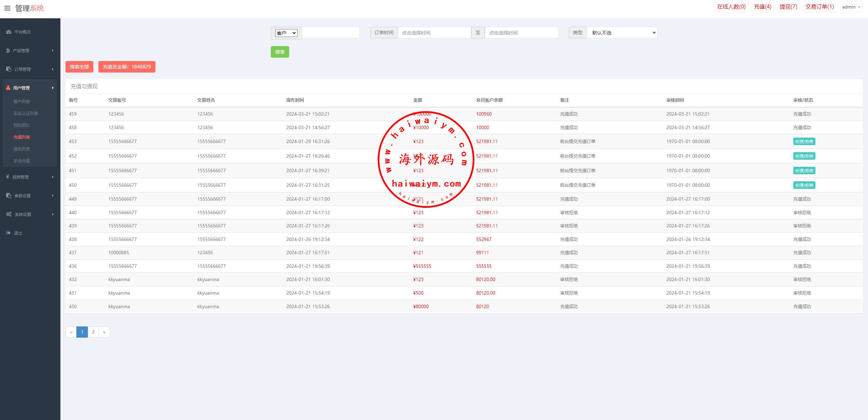
Task: Click the hamburger menu icon
Action: tap(7, 8)
